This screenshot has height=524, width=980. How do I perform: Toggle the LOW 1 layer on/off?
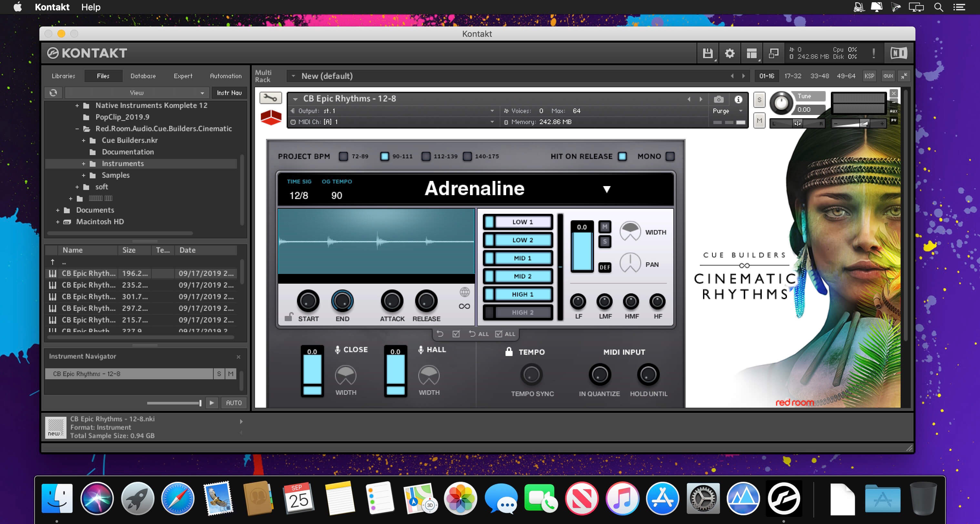point(489,222)
